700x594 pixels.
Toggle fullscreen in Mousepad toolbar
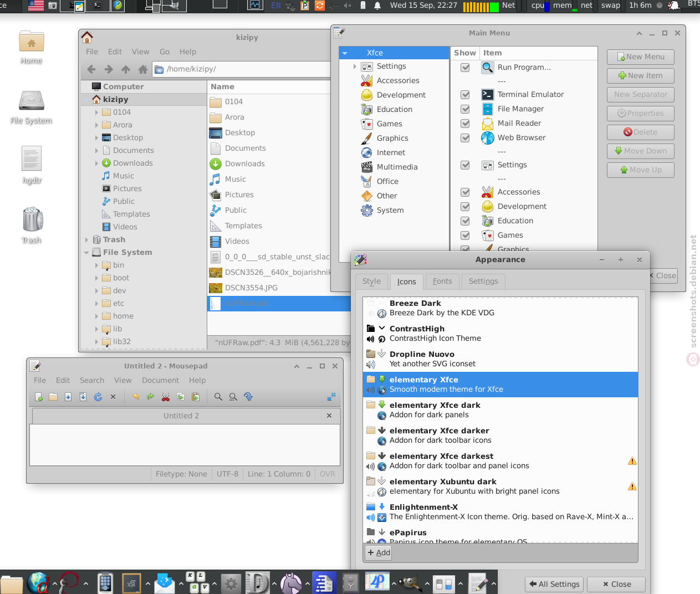pos(331,397)
